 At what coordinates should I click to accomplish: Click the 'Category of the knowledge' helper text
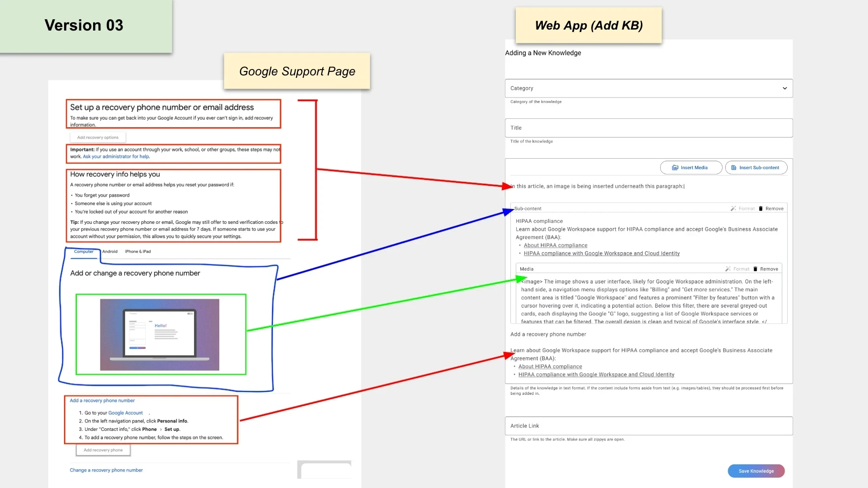click(x=536, y=102)
